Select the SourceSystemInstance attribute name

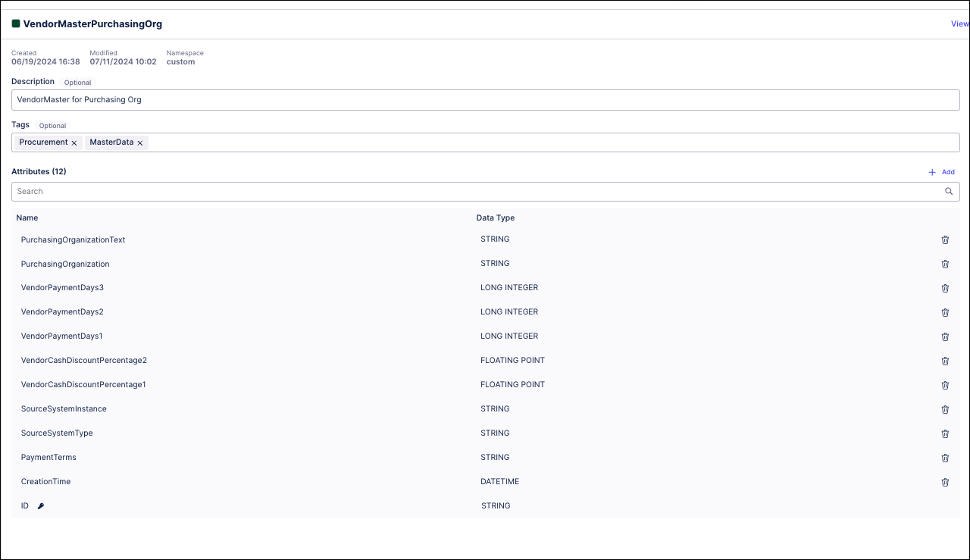[x=64, y=409]
